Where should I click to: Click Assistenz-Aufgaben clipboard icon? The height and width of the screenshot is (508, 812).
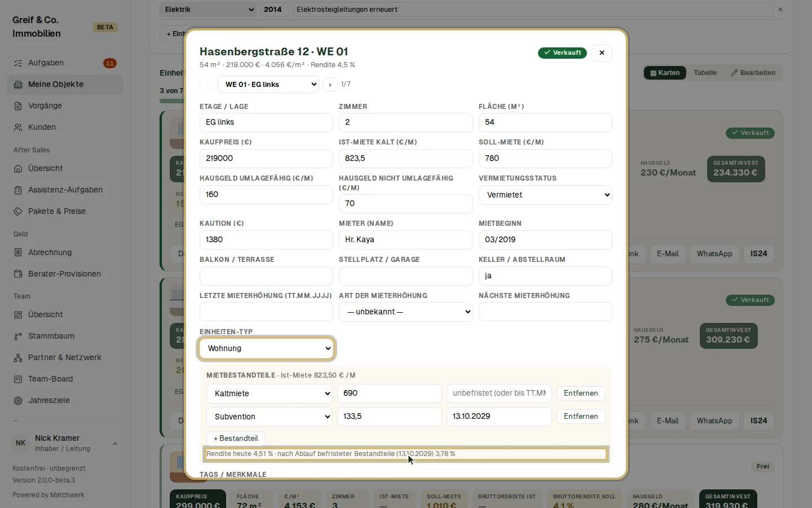[x=18, y=190]
